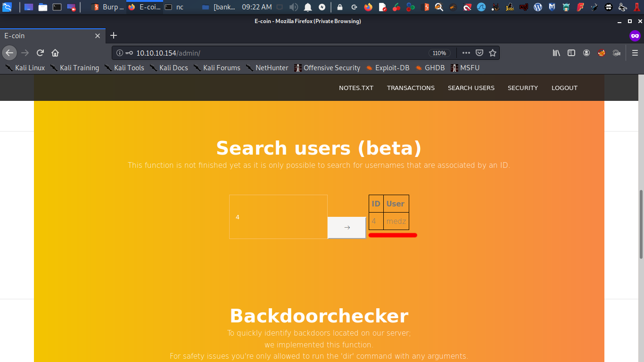Save page to Pocket
Viewport: 644px width, 362px height.
click(479, 53)
